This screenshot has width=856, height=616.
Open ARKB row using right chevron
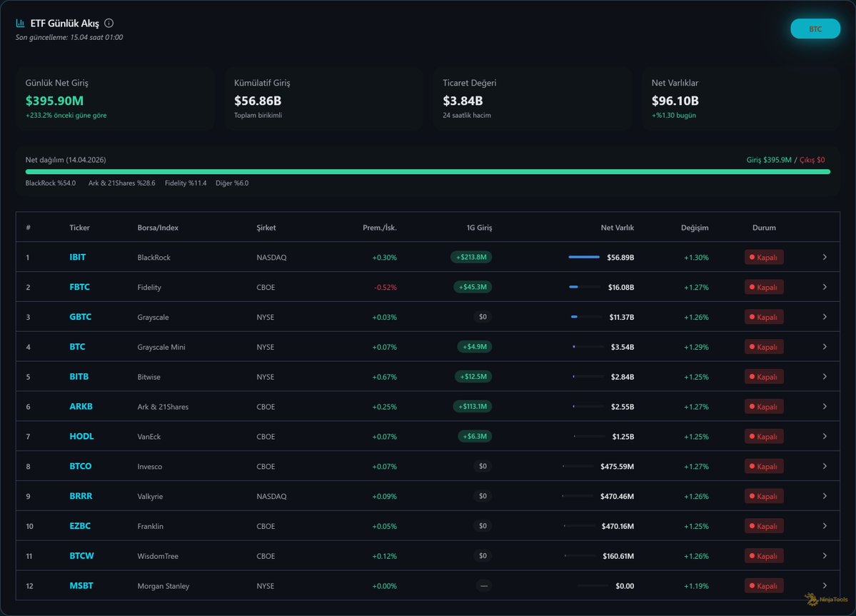(x=825, y=406)
